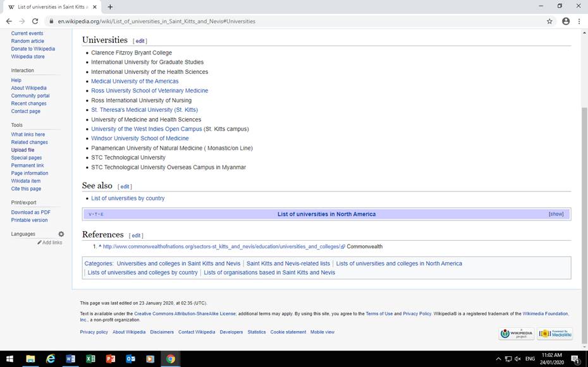Viewport: 588px width, 367px height.
Task: Open Medical University of the Americas link
Action: point(135,81)
